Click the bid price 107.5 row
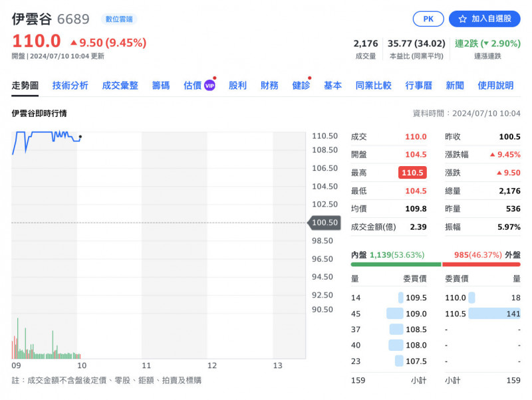 [x=389, y=361]
